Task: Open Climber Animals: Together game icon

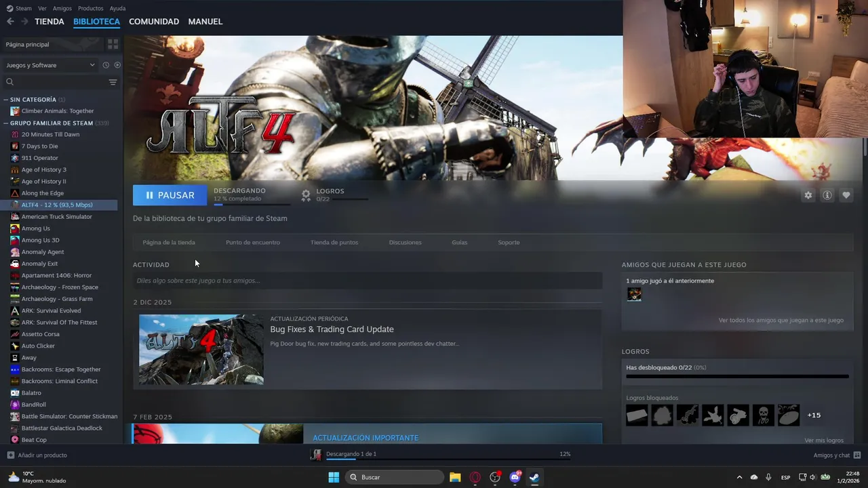Action: pyautogui.click(x=15, y=111)
